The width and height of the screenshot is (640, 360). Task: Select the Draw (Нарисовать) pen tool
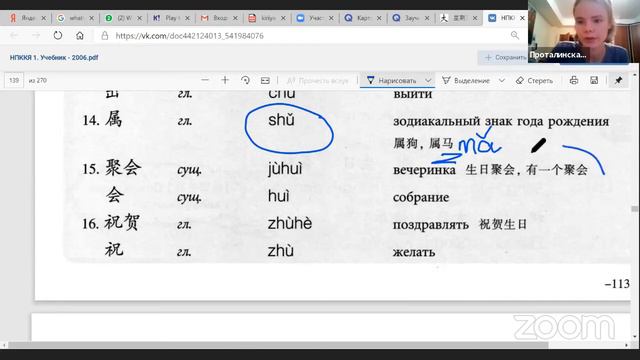tap(391, 81)
